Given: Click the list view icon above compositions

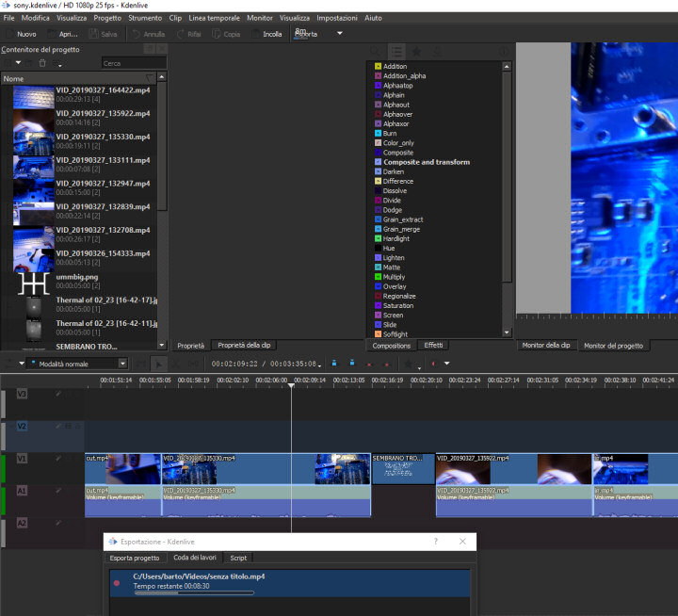Looking at the screenshot, I should click(396, 52).
